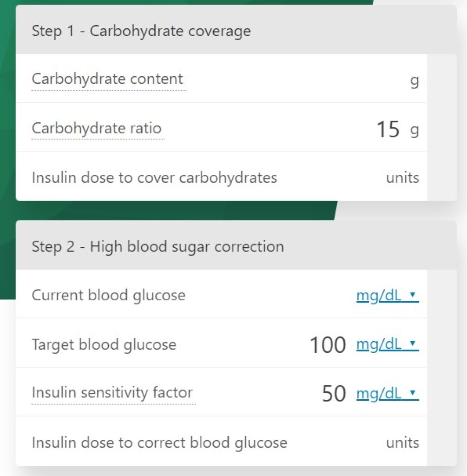Screen dimensions: 467x476
Task: Open the Insulin sensitivity factor mg/dL dropdown
Action: [x=388, y=394]
